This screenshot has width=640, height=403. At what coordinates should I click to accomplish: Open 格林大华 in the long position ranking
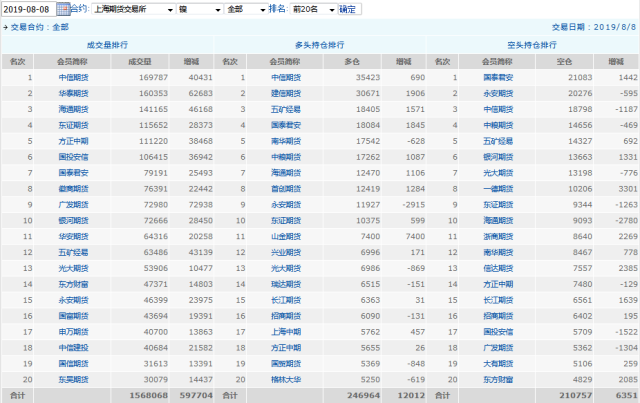click(286, 380)
